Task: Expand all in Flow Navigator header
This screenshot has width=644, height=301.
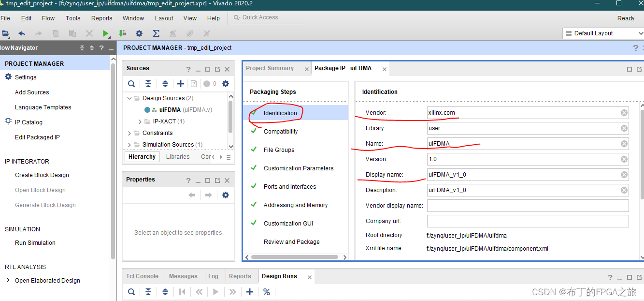Action: (91, 48)
